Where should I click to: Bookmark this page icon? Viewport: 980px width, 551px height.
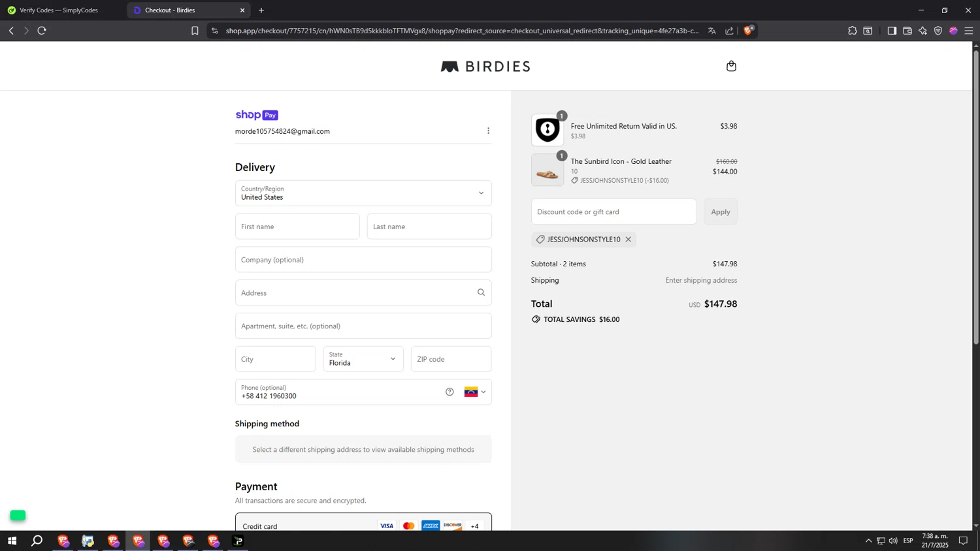(195, 31)
